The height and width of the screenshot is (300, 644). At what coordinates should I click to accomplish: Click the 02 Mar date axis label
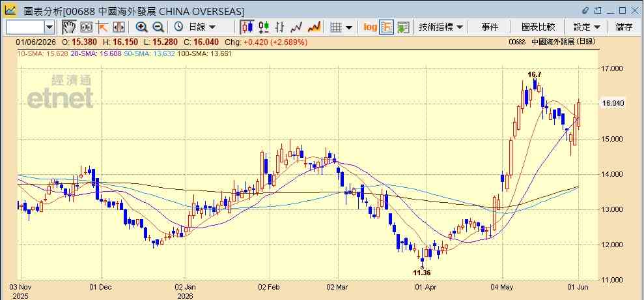(337, 287)
